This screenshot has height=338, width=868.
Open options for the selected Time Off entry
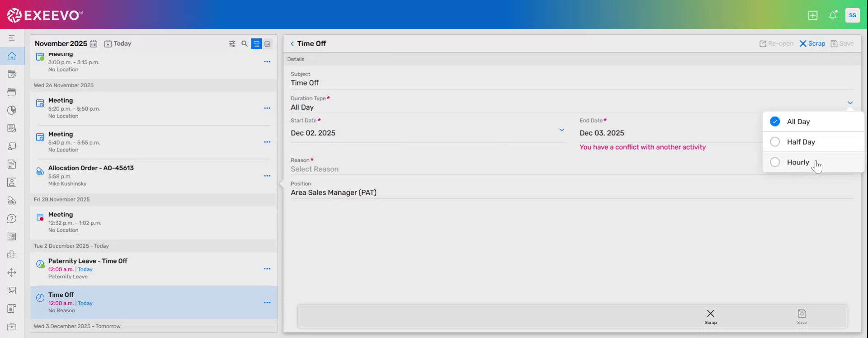(x=267, y=303)
